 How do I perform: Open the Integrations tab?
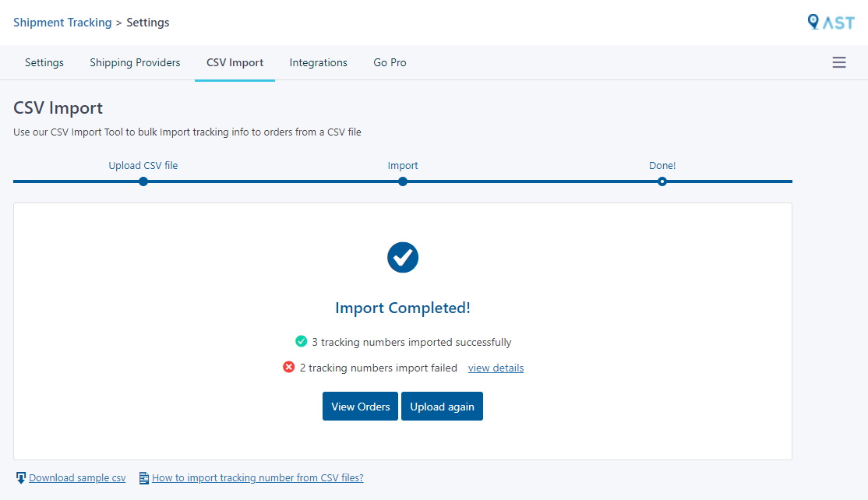(318, 62)
